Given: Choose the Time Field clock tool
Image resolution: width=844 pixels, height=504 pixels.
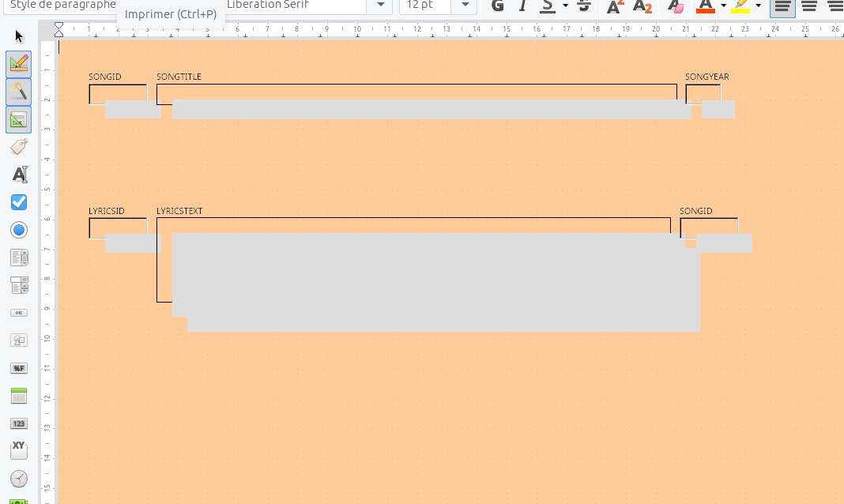Looking at the screenshot, I should tap(19, 479).
